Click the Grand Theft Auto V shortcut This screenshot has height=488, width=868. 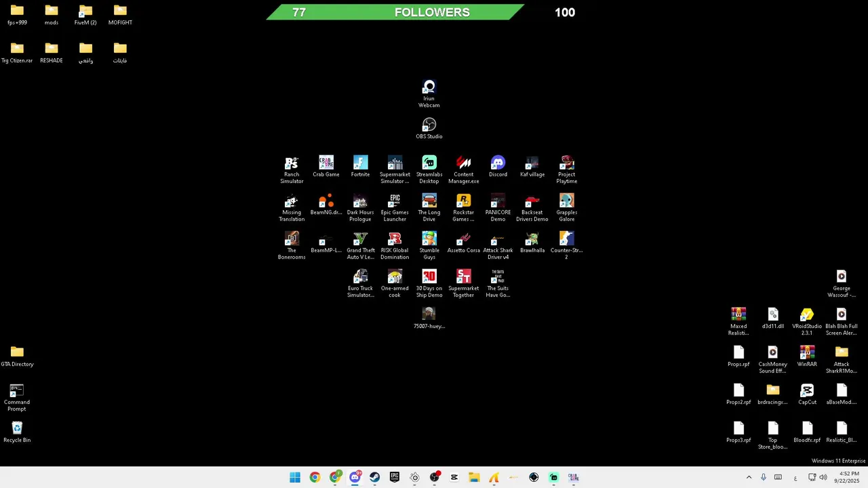(x=360, y=245)
